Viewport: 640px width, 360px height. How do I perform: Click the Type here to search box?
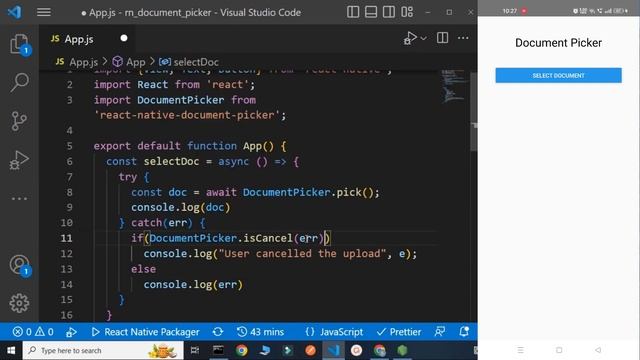coord(103,351)
